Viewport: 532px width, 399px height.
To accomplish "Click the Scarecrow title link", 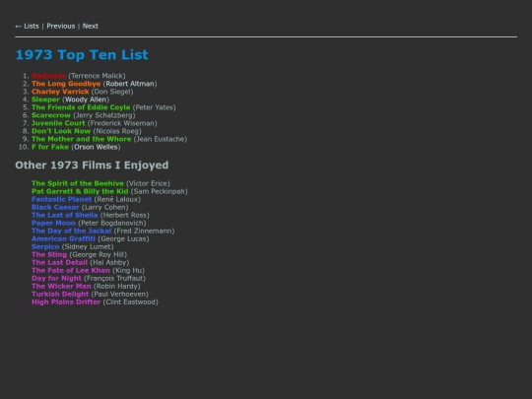I will point(51,115).
